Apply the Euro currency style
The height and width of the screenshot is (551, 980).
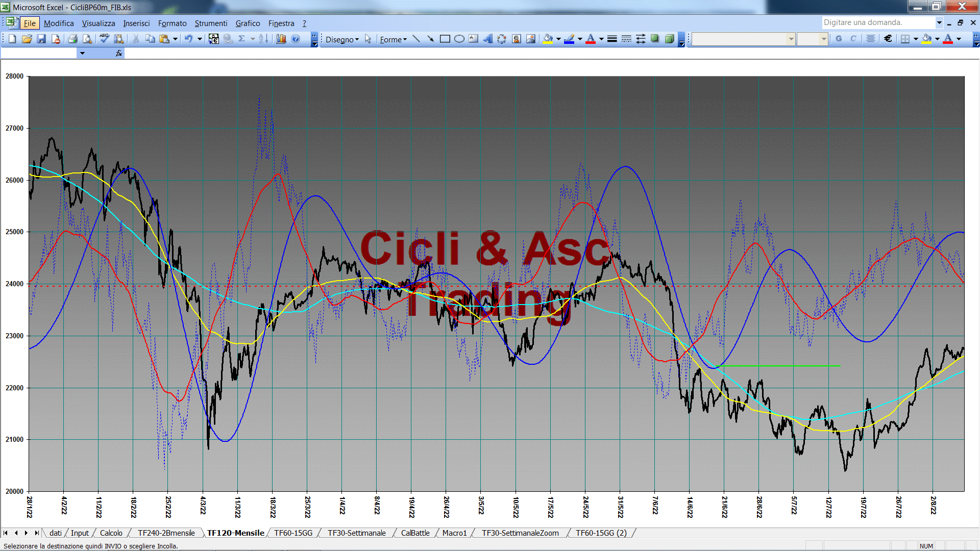coord(888,39)
